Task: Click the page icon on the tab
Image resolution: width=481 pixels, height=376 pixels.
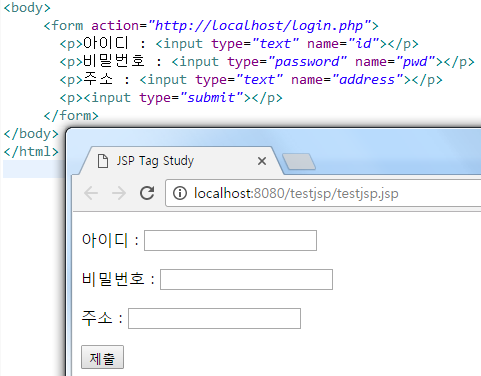Action: coord(103,161)
